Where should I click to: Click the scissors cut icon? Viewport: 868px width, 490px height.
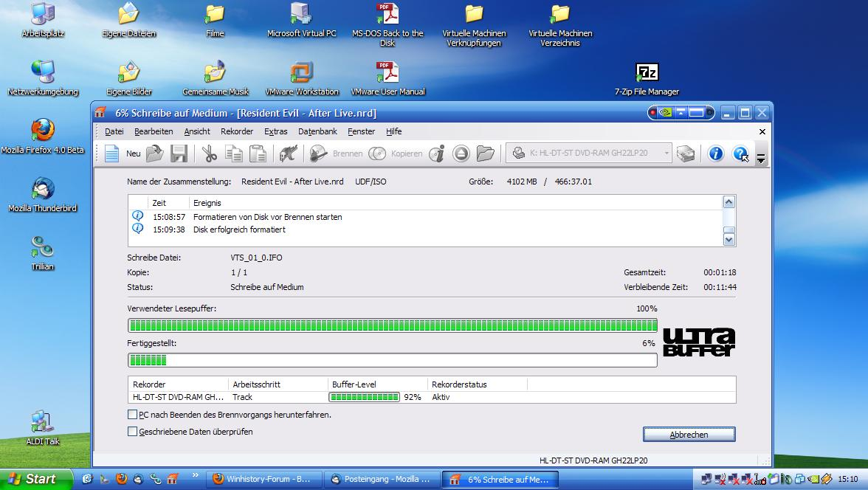tap(210, 153)
